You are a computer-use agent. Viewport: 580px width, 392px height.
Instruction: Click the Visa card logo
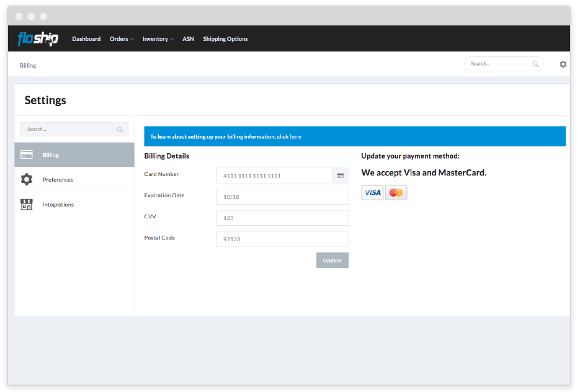(372, 193)
